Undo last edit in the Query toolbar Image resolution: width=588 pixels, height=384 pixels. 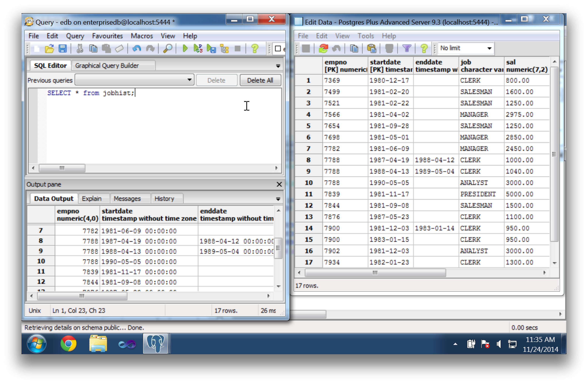pyautogui.click(x=137, y=48)
